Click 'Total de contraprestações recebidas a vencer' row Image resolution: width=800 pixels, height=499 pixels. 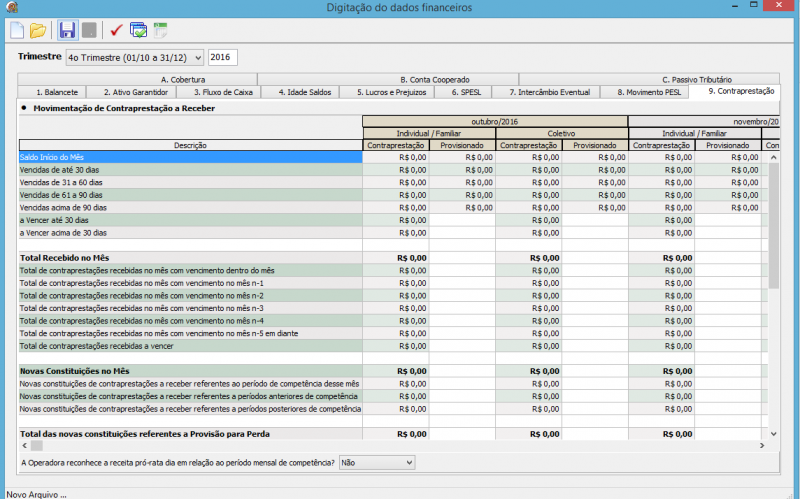[x=191, y=346]
